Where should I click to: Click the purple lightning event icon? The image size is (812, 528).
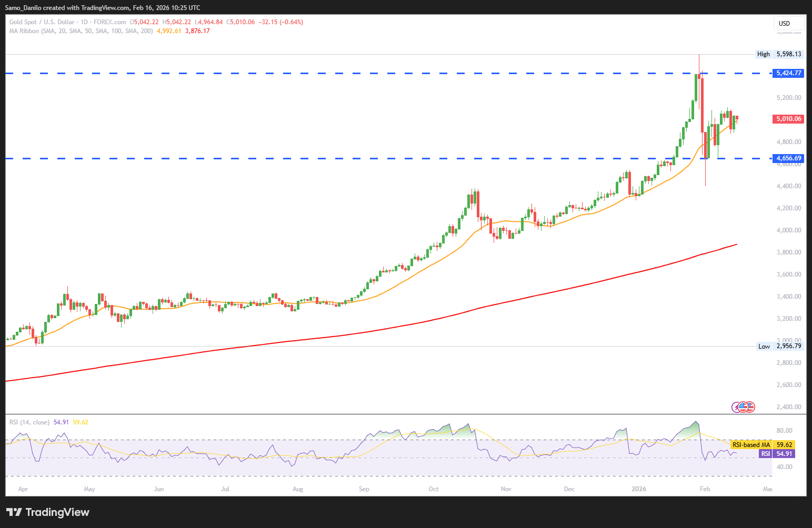click(737, 407)
